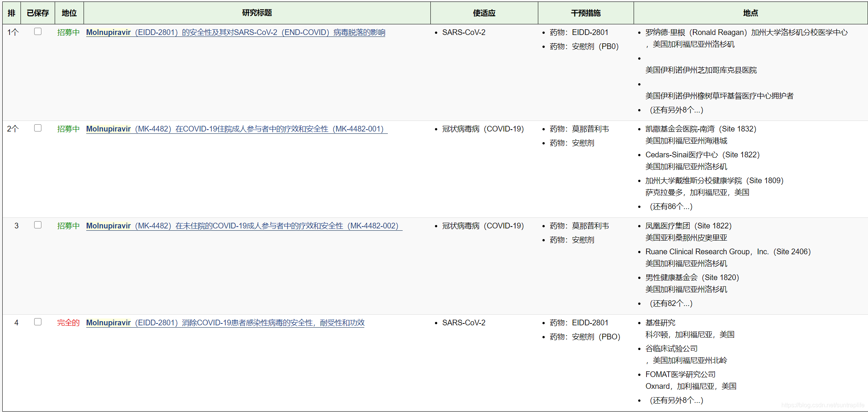Click the 已保存 column header
Viewport: 868px width, 412px height.
point(38,13)
